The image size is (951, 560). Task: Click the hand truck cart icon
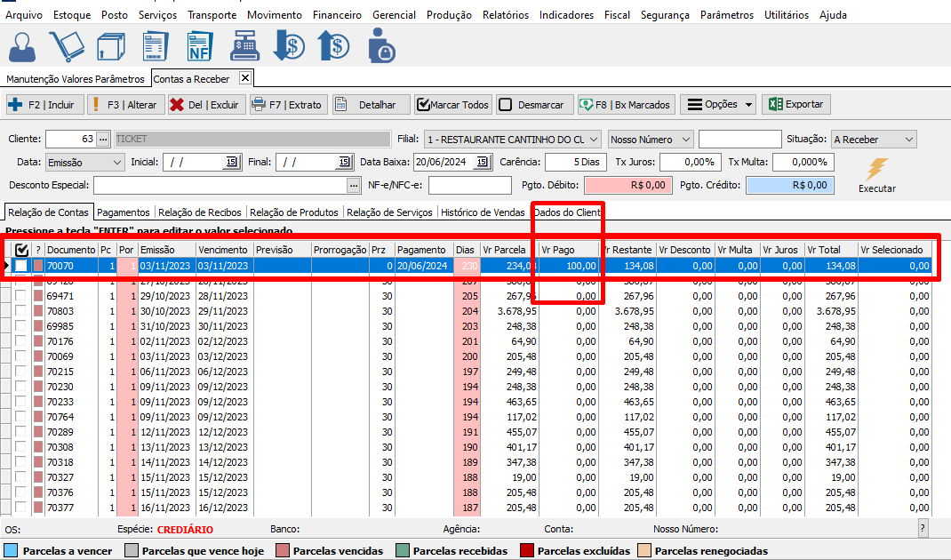(67, 46)
